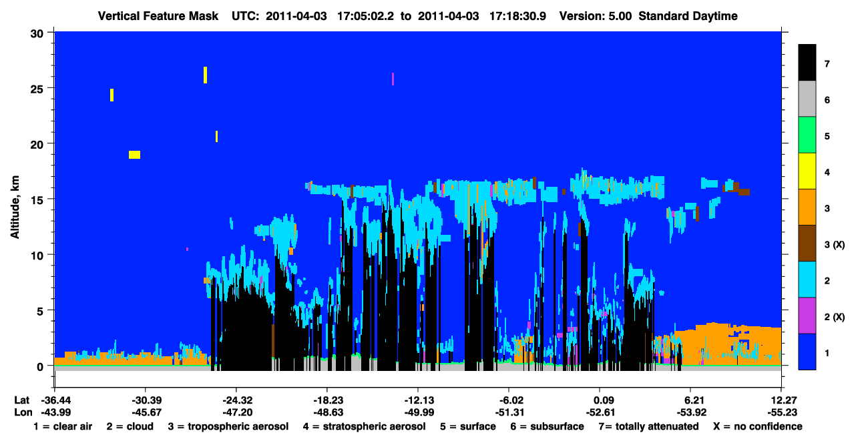Click colorbar label '2 (X)'
Screen dimensions: 868x445
point(834,317)
